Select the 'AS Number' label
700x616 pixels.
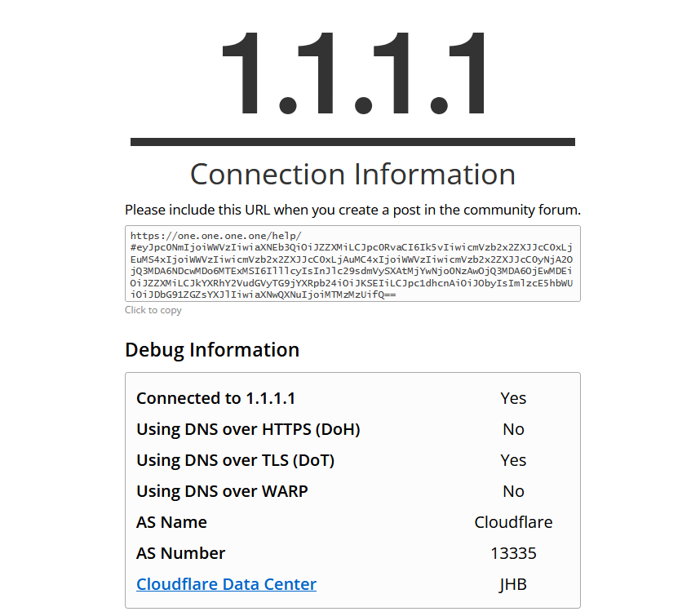pos(180,553)
